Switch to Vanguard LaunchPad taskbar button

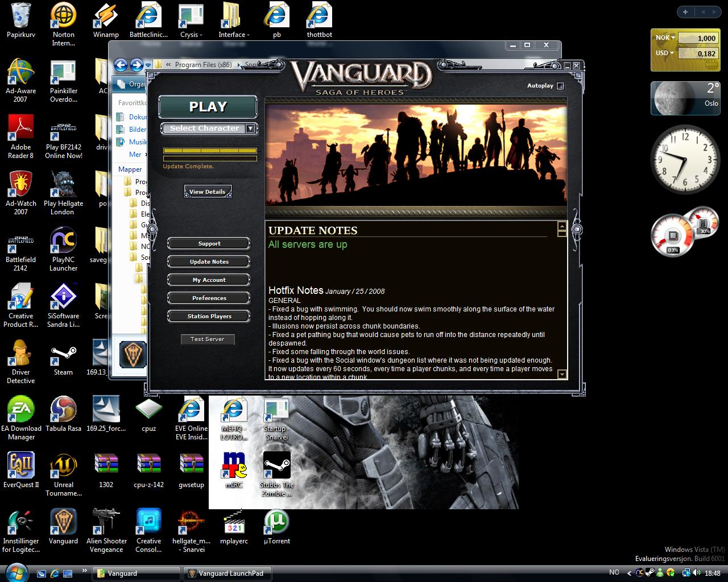tap(227, 573)
